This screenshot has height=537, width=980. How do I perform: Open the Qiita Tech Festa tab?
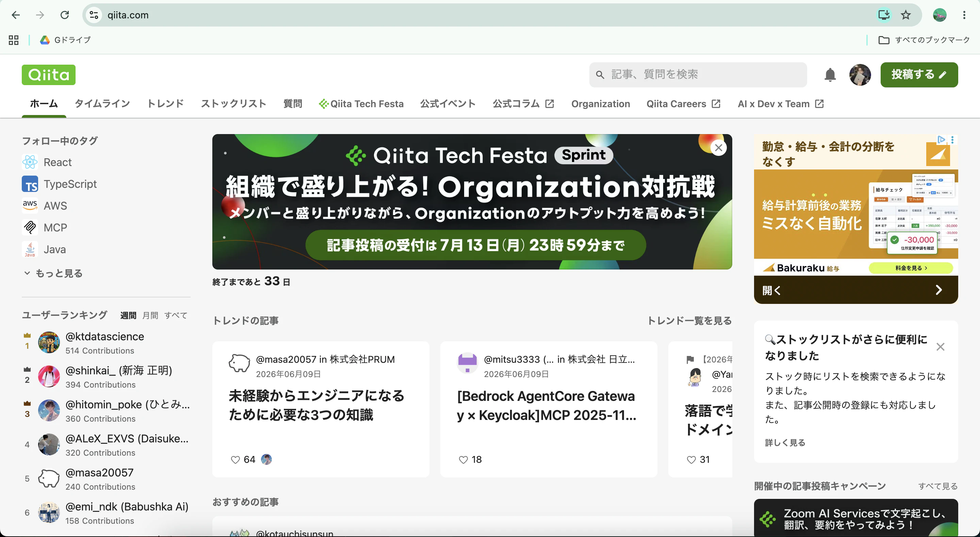click(x=361, y=103)
